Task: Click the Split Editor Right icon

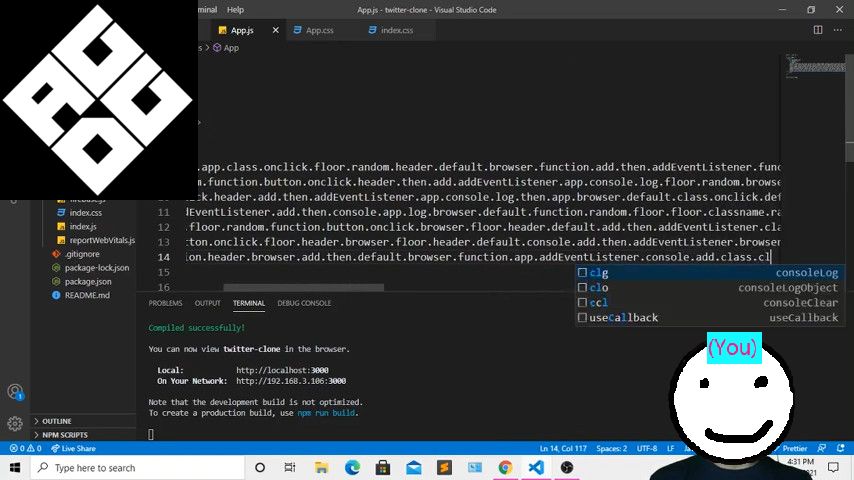Action: pyautogui.click(x=818, y=30)
